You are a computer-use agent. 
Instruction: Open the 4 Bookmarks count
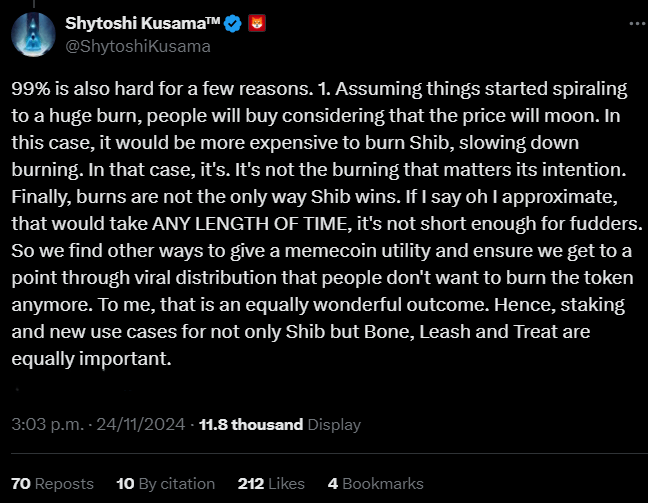376,484
